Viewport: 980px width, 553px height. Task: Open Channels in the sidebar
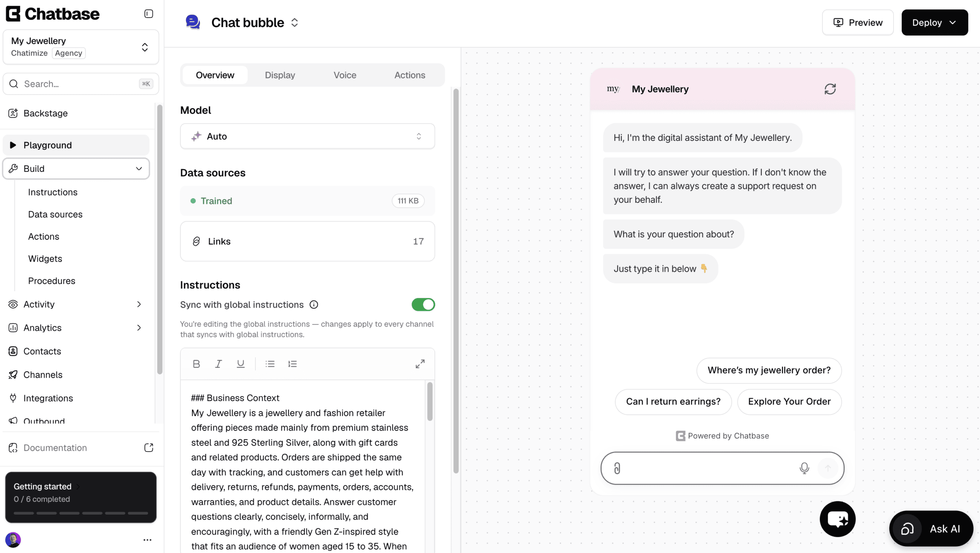tap(76, 375)
